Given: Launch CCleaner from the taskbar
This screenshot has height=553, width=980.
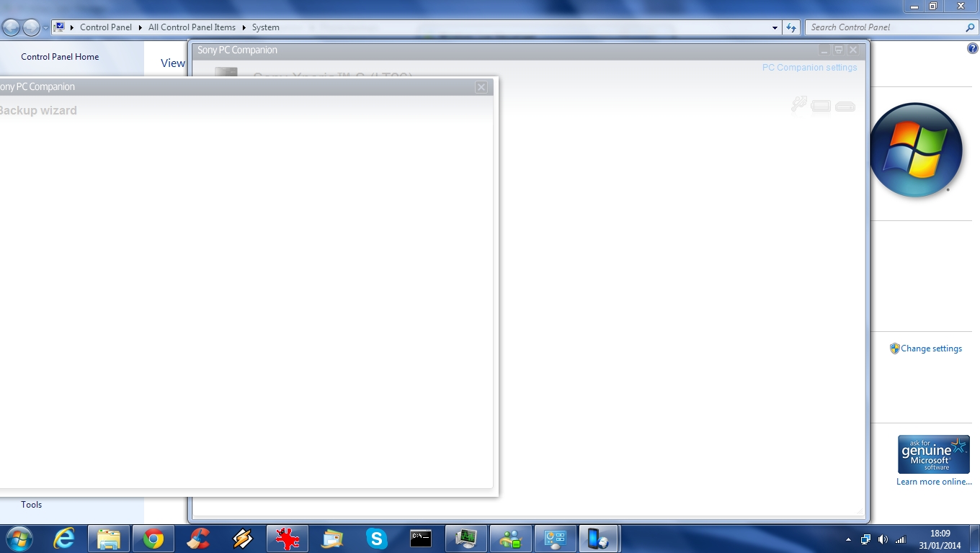Looking at the screenshot, I should [x=198, y=539].
